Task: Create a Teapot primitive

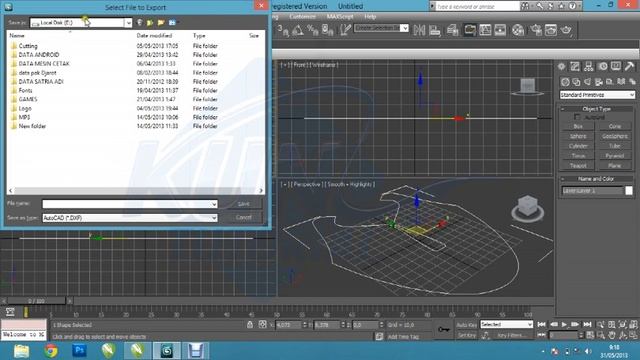Action: pyautogui.click(x=578, y=166)
